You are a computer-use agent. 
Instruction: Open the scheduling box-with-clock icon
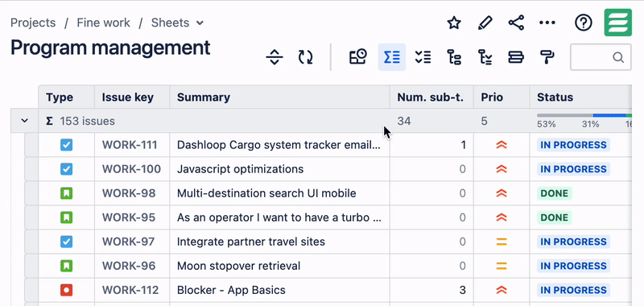coord(357,57)
